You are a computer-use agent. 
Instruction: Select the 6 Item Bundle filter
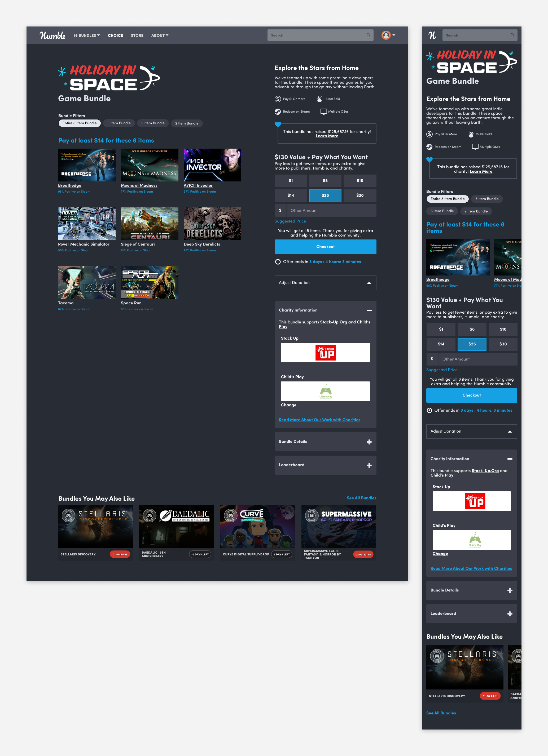pos(119,123)
